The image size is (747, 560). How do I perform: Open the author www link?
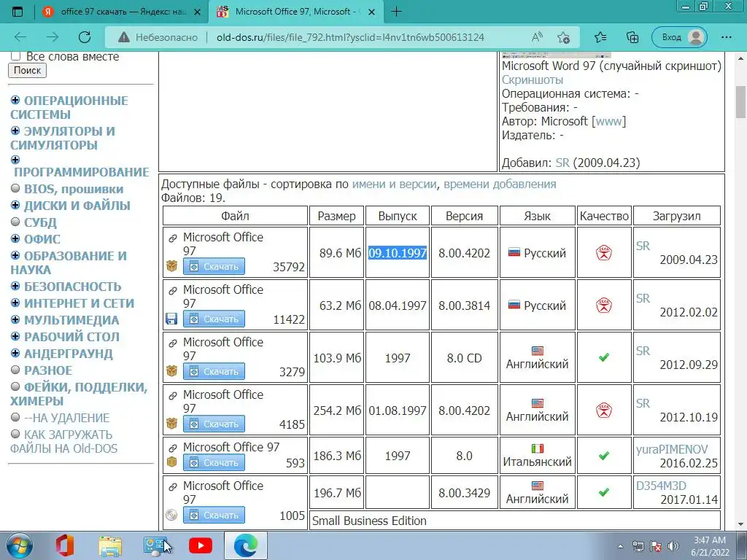coord(608,122)
